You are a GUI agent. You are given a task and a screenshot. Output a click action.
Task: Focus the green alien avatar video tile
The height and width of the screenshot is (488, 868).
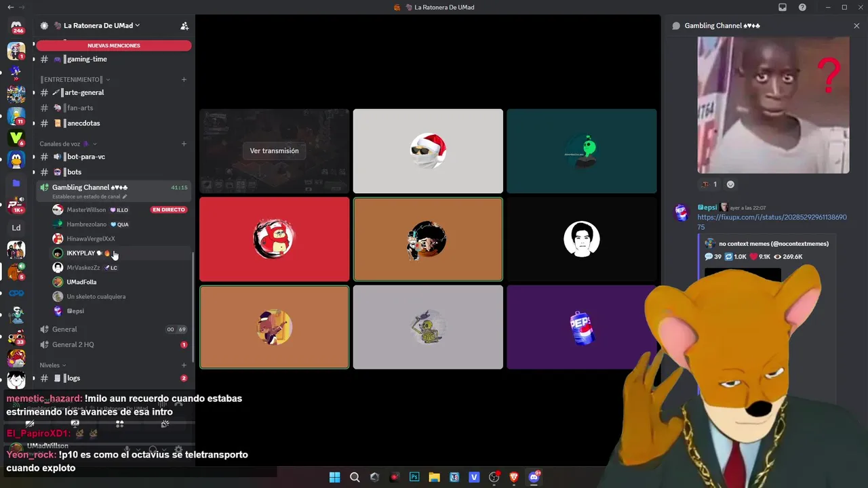click(x=582, y=151)
